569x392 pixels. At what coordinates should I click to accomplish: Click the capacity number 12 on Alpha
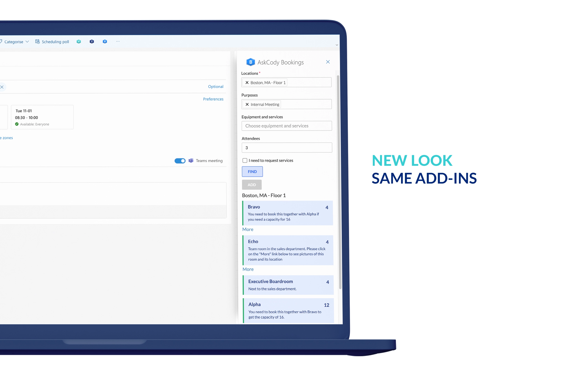pos(326,305)
